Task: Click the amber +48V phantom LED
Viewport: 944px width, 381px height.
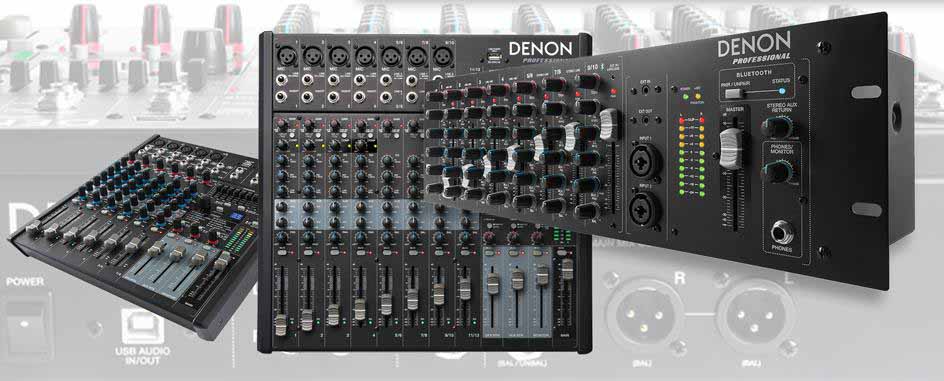Action: 698,96
